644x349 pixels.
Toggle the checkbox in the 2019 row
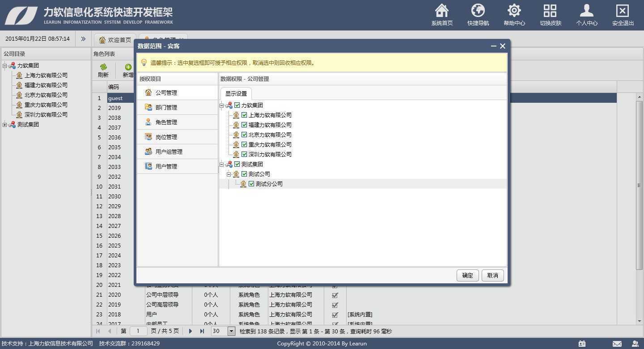coord(335,305)
